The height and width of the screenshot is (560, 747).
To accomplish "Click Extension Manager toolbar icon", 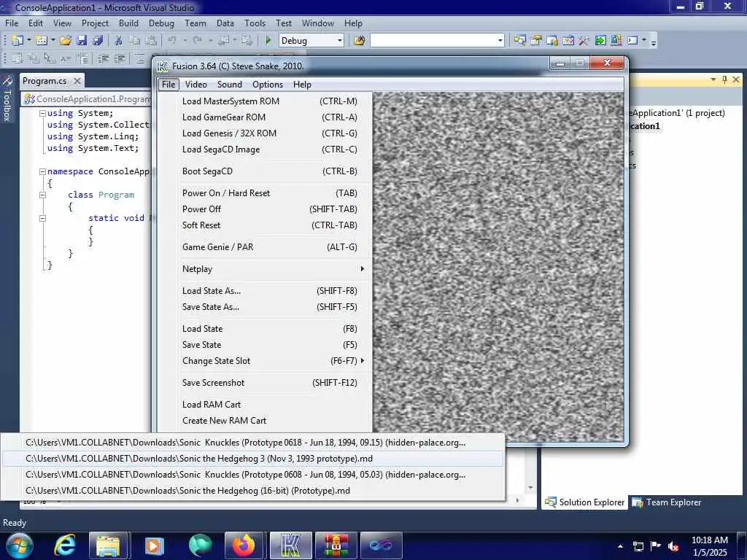I will pyautogui.click(x=616, y=41).
